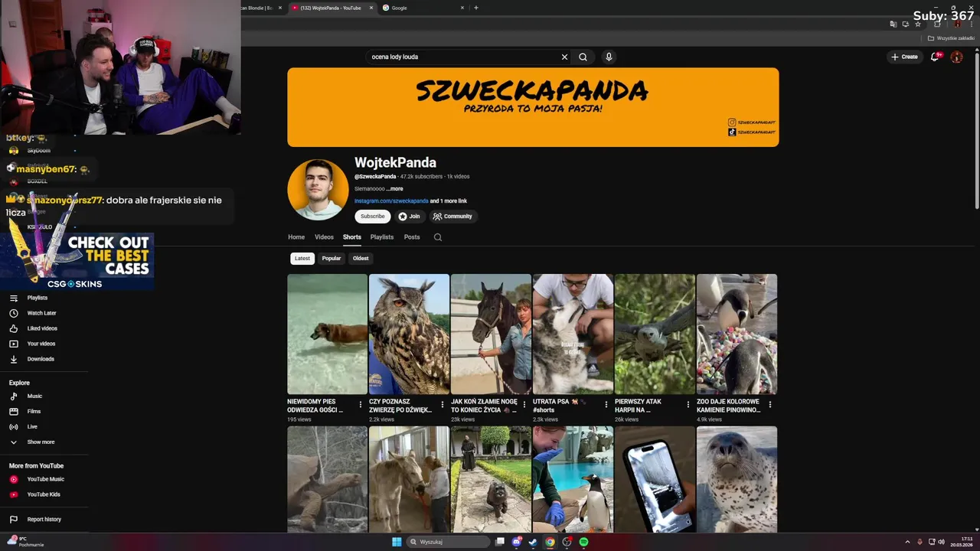Open Watch Later in the sidebar
The height and width of the screenshot is (551, 980).
coord(41,313)
